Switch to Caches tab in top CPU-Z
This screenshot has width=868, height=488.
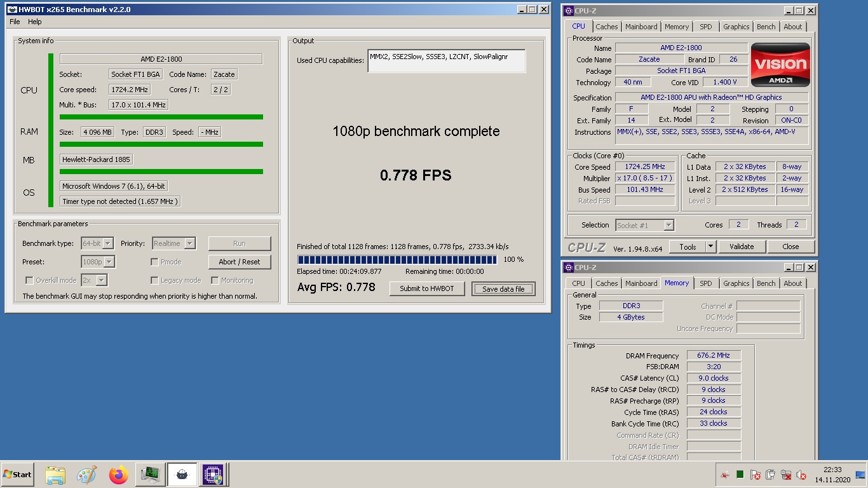tap(606, 27)
